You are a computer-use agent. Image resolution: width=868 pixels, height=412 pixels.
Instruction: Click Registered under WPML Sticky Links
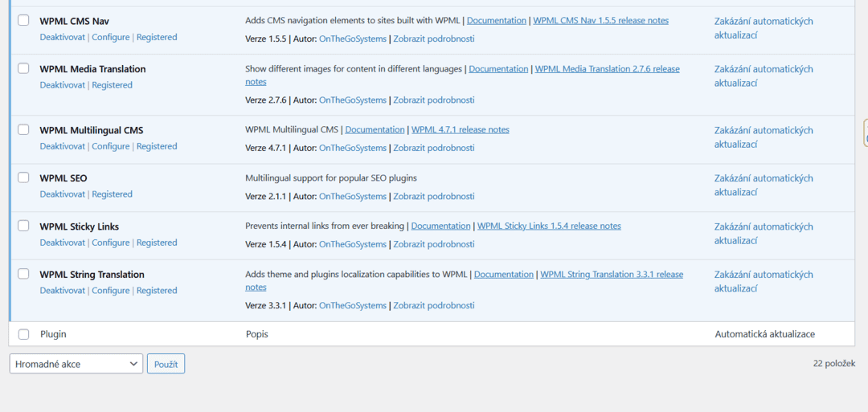(x=157, y=243)
